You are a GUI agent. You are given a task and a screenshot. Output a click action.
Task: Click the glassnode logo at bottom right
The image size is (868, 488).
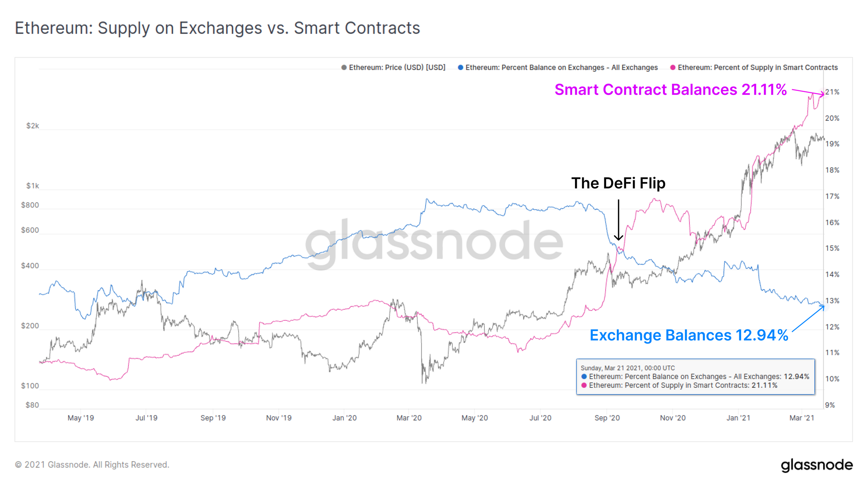pos(817,465)
